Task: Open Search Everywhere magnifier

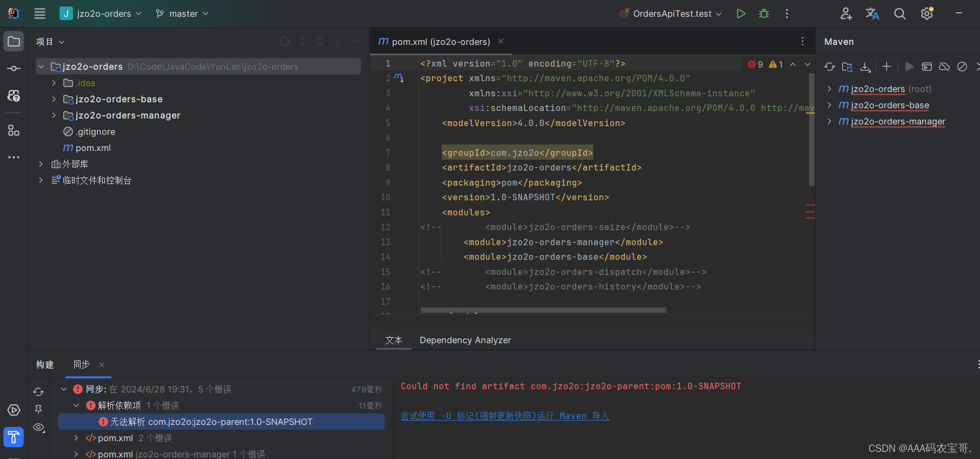Action: tap(899, 14)
